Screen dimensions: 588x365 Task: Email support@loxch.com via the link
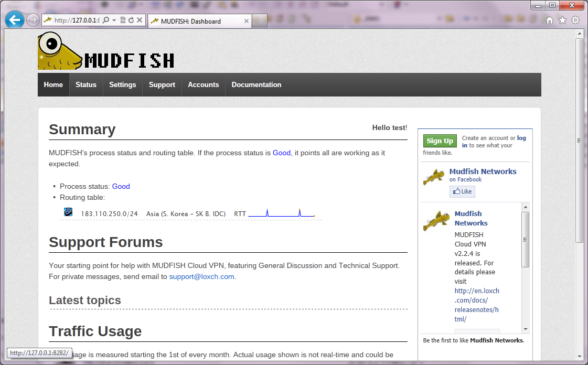(x=202, y=276)
